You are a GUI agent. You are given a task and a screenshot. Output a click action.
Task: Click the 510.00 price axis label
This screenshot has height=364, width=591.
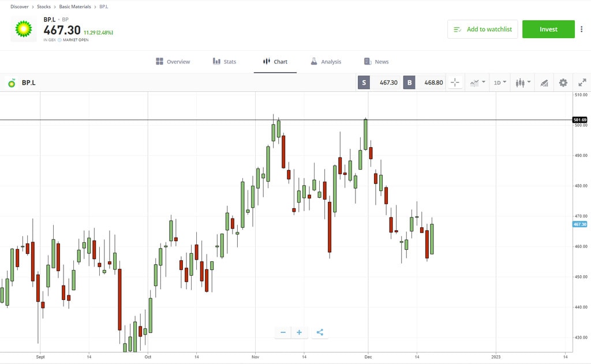[x=581, y=95]
